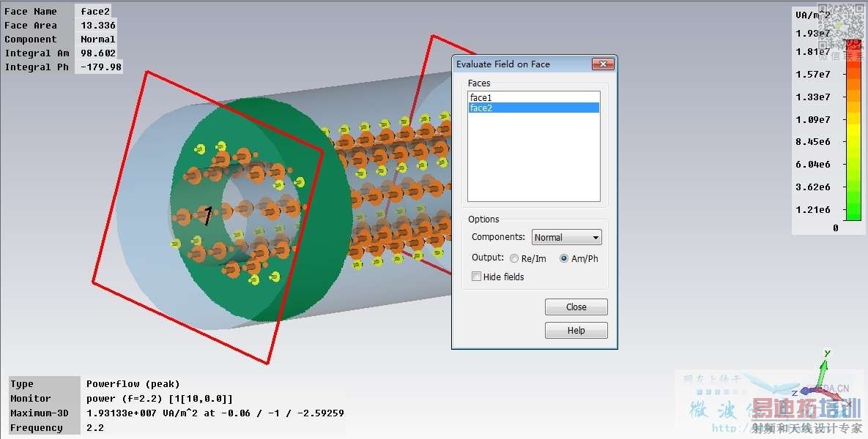Select face2 in the Faces list
The height and width of the screenshot is (439, 868).
[534, 108]
